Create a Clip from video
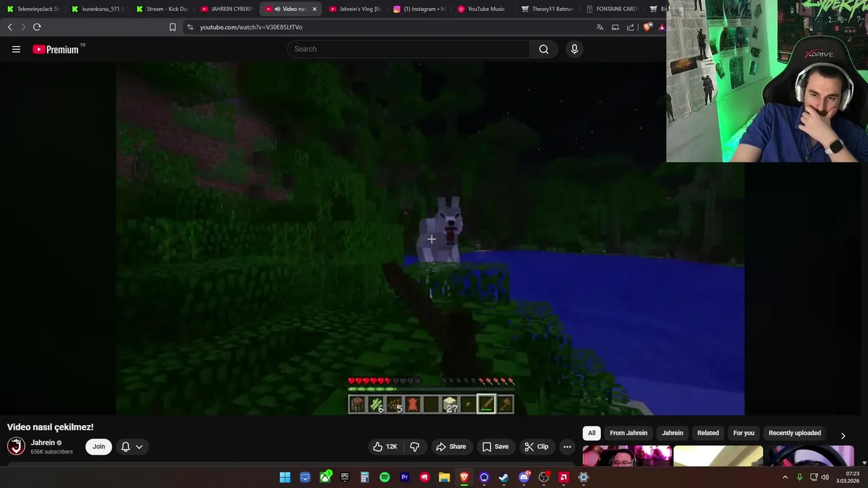This screenshot has width=868, height=488. coord(536,447)
